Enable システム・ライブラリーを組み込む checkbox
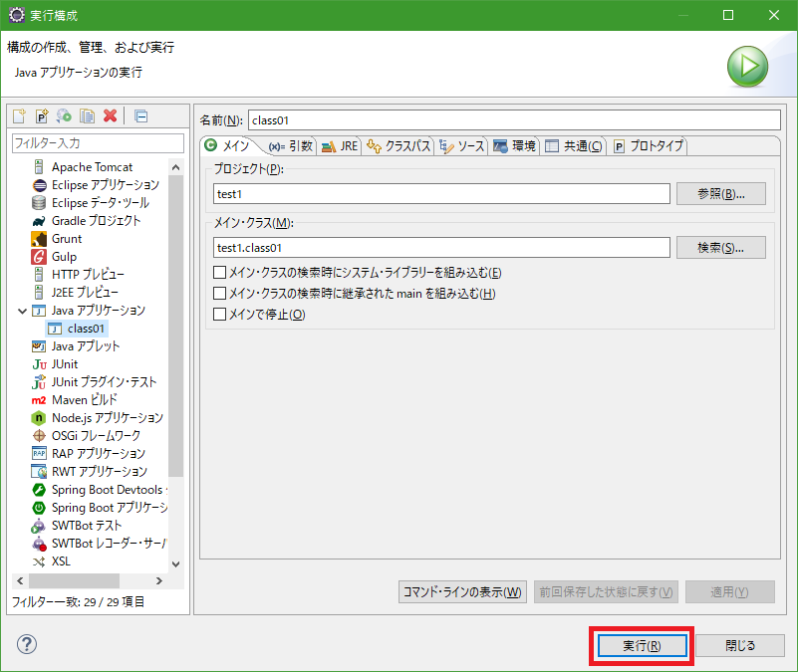 pos(220,273)
